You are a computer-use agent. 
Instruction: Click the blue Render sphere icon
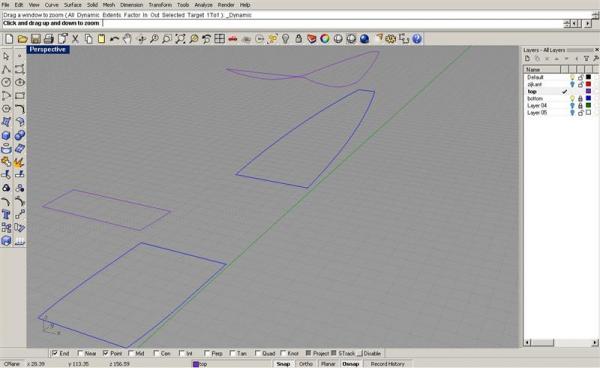tap(364, 39)
